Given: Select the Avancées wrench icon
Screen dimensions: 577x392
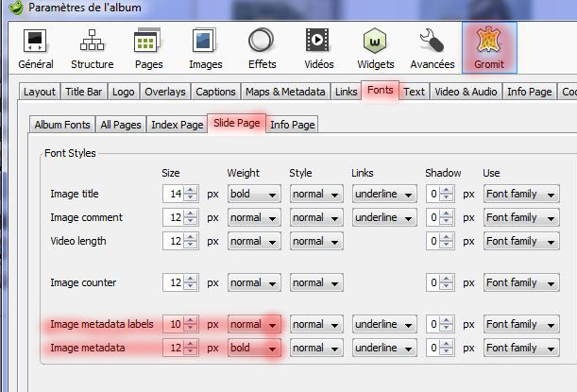Looking at the screenshot, I should (x=432, y=47).
